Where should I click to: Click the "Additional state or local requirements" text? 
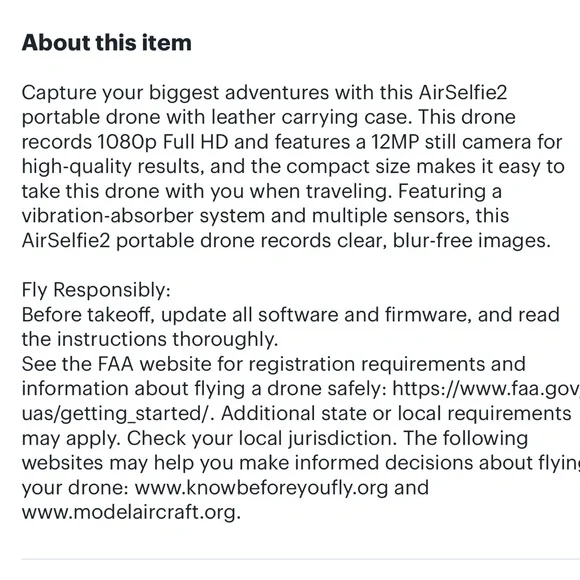point(396,414)
